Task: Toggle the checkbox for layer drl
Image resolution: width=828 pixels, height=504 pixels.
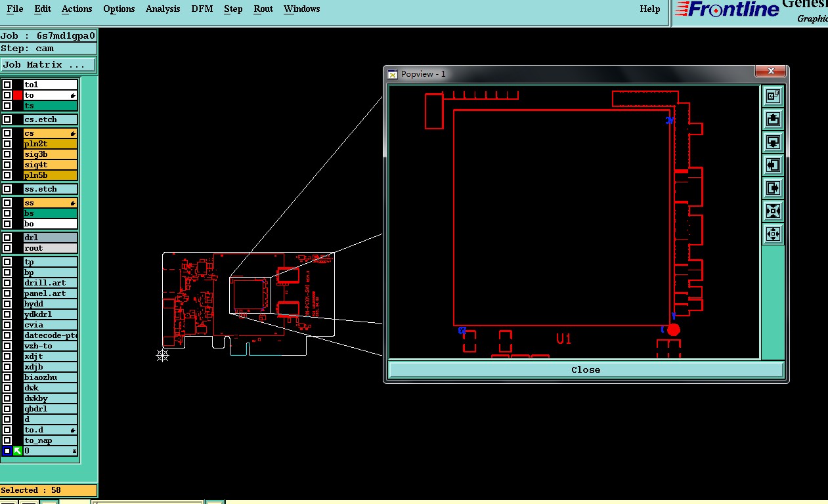Action: [7, 238]
